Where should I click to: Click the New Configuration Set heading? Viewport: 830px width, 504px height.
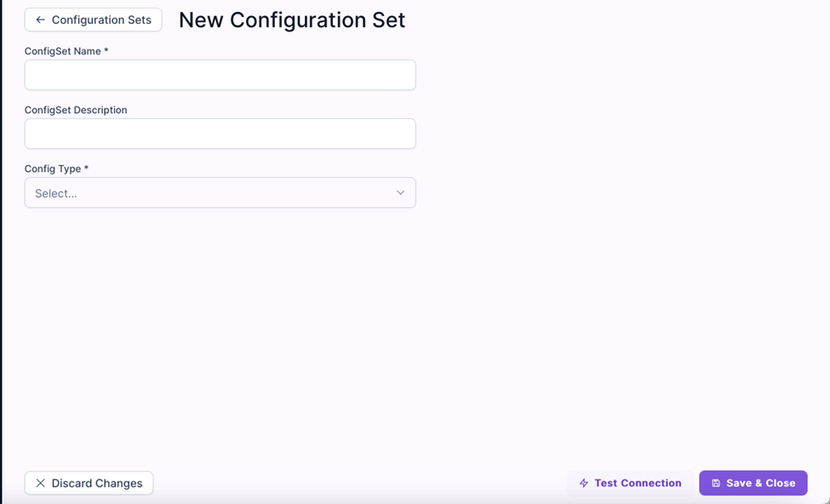click(x=292, y=20)
